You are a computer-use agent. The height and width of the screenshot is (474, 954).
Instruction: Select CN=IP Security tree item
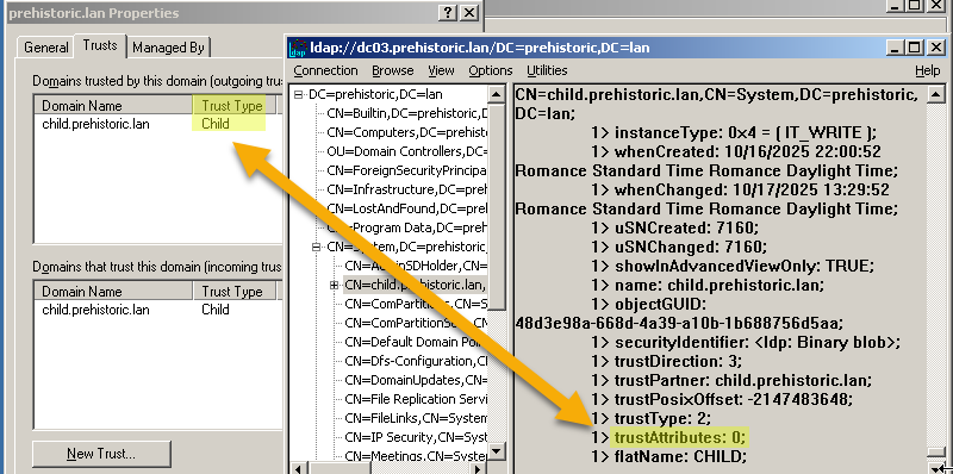(416, 437)
